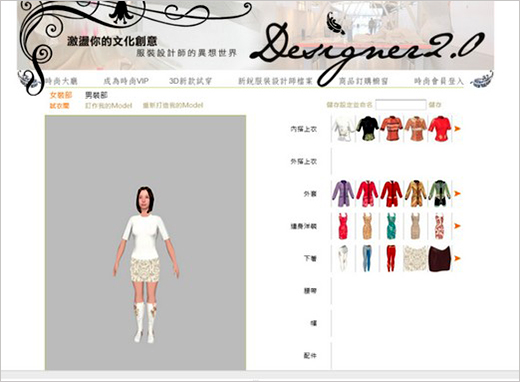This screenshot has width=520, height=382.
Task: Click the 下著 category label
Action: (x=310, y=258)
